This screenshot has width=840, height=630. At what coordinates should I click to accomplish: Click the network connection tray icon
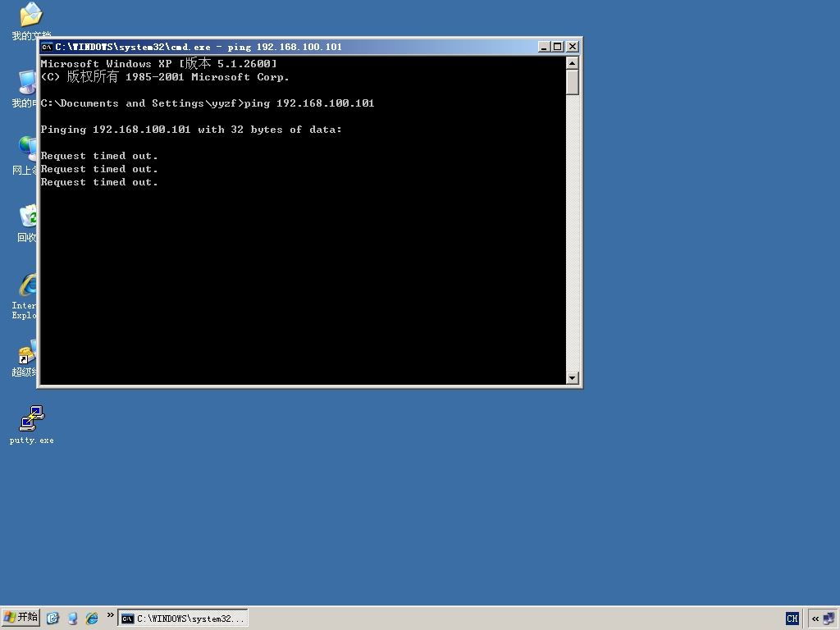pyautogui.click(x=829, y=619)
